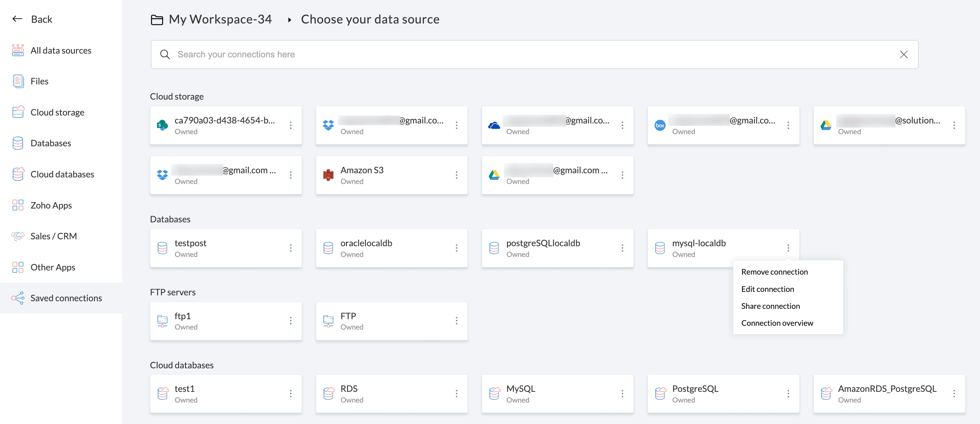This screenshot has height=424, width=980.
Task: Expand the three-dot menu for ftp1
Action: click(291, 321)
